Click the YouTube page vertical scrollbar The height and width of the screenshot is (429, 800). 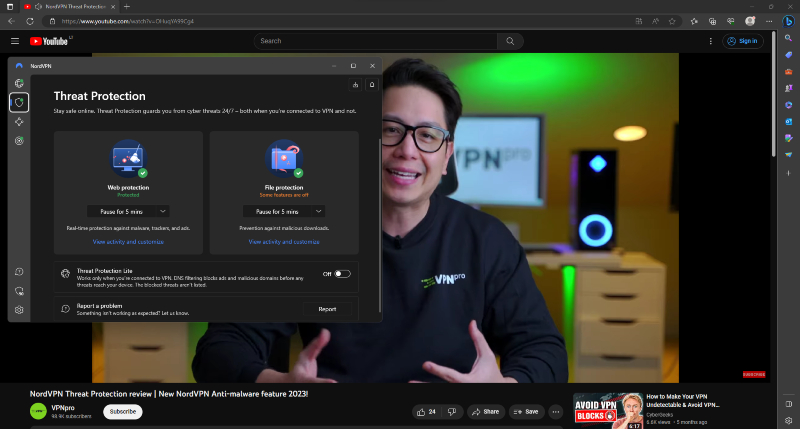tap(773, 94)
